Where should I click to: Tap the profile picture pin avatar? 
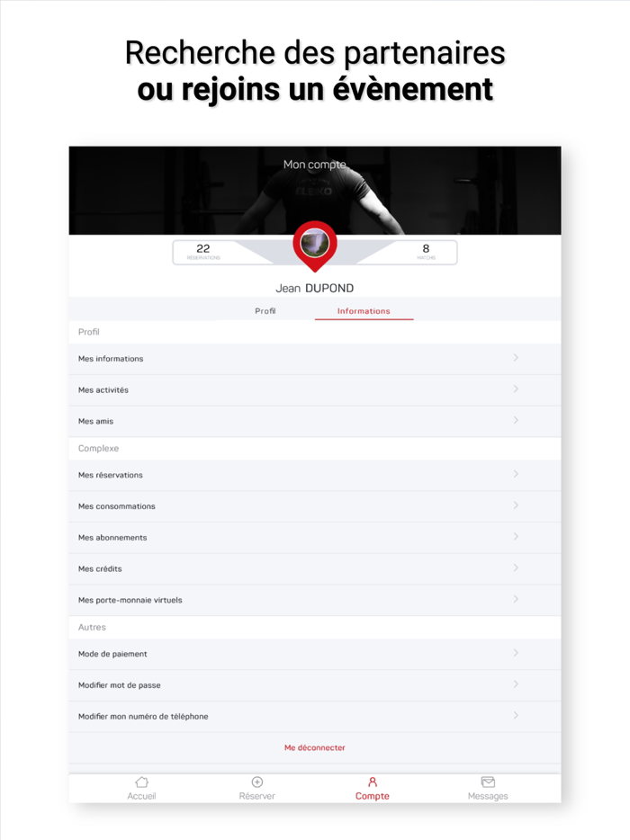pos(315,245)
